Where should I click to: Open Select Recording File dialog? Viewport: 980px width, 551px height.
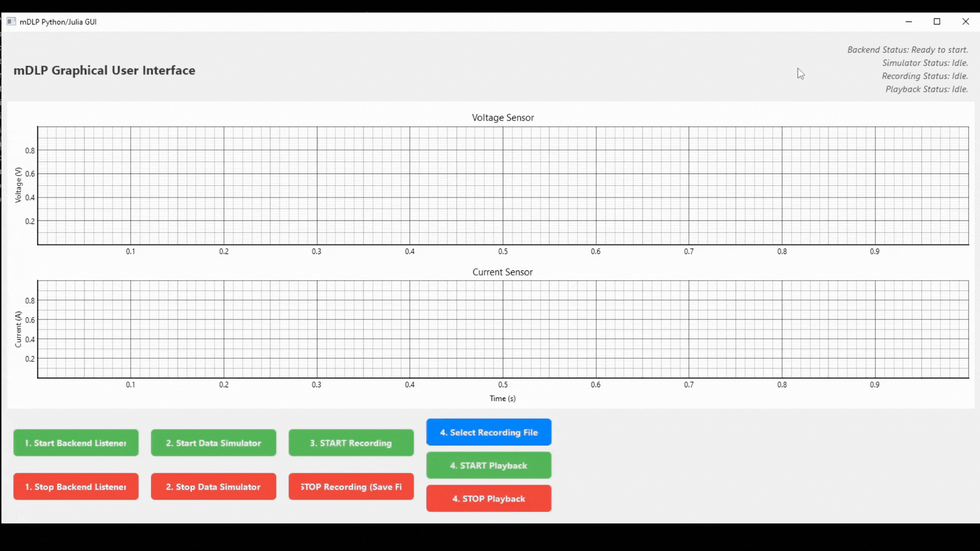click(488, 432)
